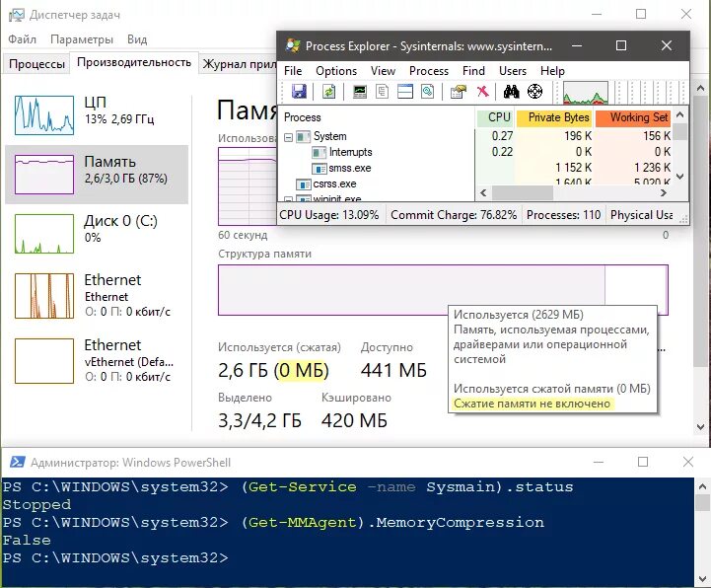
Task: Sort by Working Set column header
Action: [633, 117]
